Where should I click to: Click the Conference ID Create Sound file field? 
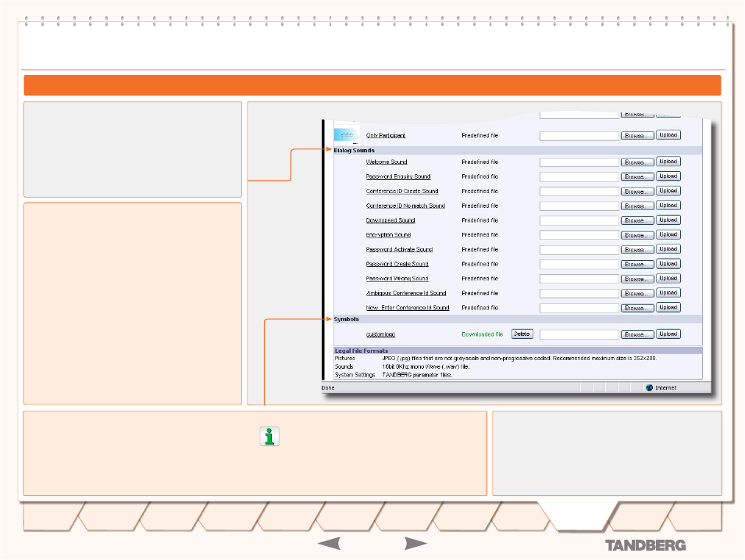click(x=579, y=191)
